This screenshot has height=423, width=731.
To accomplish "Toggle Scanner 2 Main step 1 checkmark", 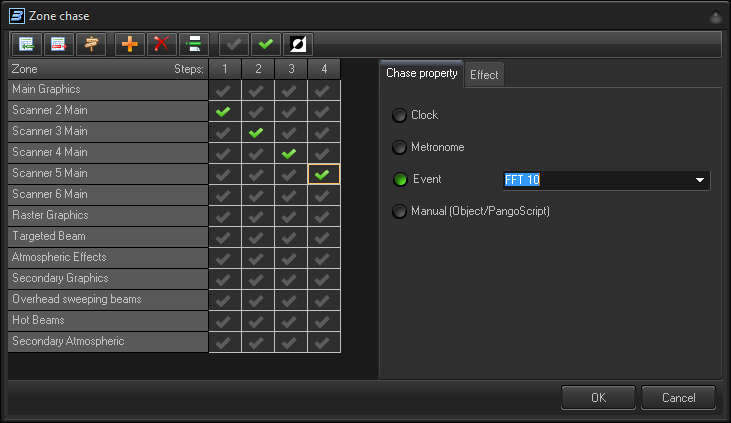I will tap(223, 111).
